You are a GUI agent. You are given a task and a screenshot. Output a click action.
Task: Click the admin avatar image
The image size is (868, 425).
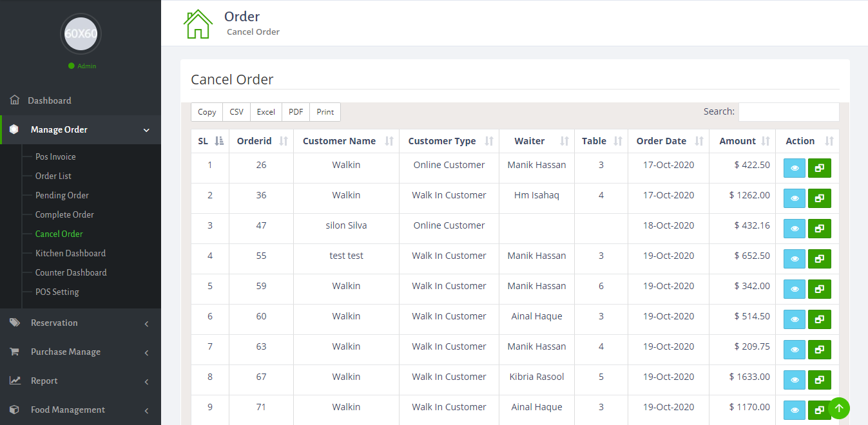coord(81,33)
